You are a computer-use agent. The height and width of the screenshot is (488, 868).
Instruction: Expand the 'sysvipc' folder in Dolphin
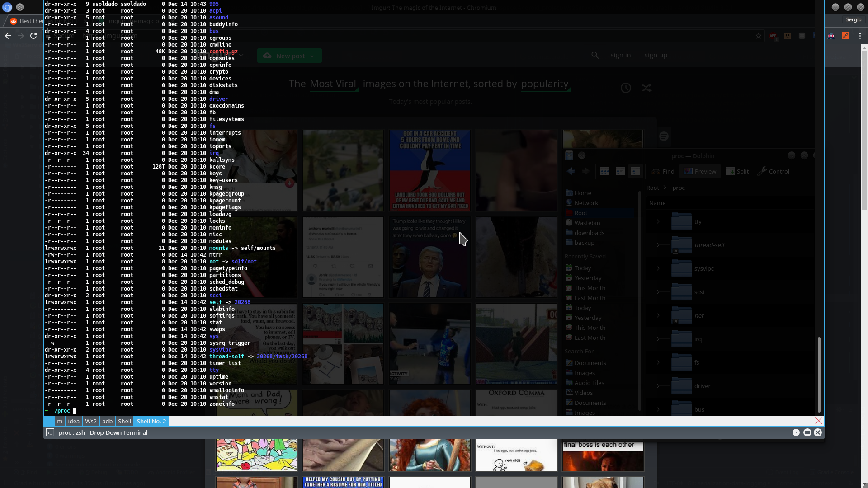658,268
